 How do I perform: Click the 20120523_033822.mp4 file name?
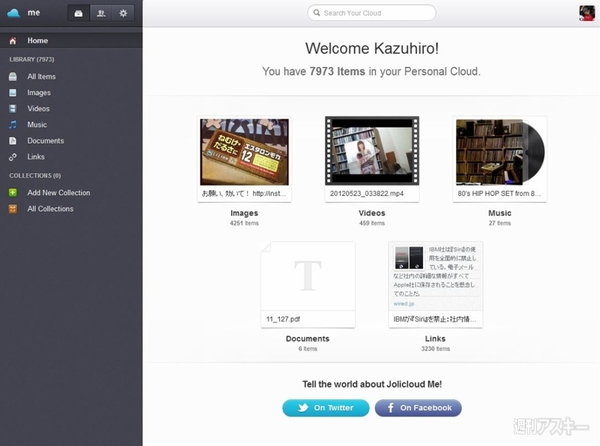pyautogui.click(x=367, y=194)
